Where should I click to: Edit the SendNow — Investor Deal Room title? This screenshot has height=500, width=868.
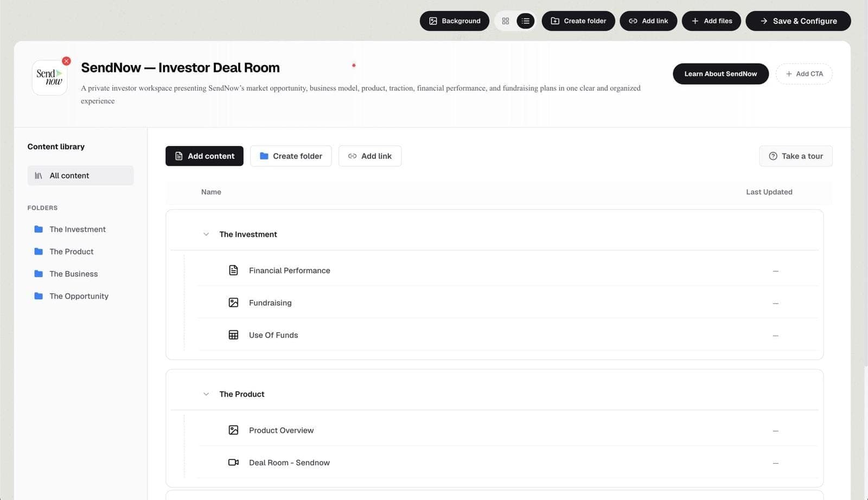pyautogui.click(x=180, y=68)
